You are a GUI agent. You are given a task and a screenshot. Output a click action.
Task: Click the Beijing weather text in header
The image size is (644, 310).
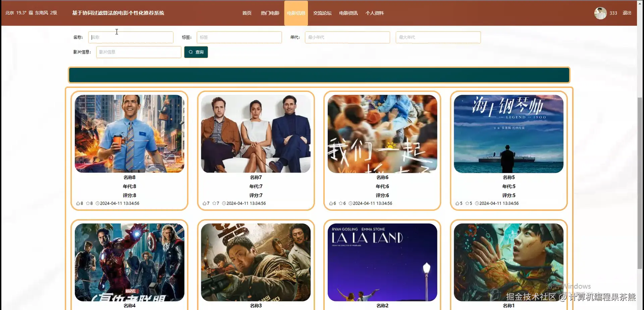pos(31,13)
